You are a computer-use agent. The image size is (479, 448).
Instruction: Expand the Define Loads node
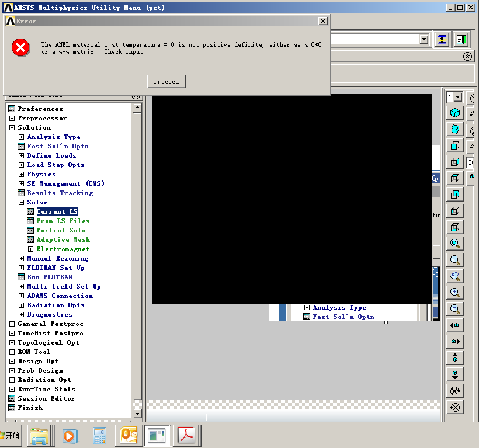(22, 155)
